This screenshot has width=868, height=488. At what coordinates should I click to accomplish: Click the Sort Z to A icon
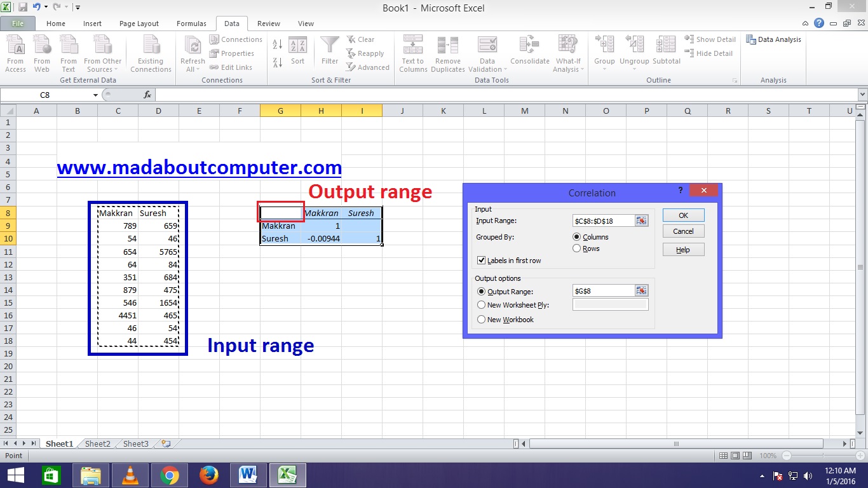[278, 62]
